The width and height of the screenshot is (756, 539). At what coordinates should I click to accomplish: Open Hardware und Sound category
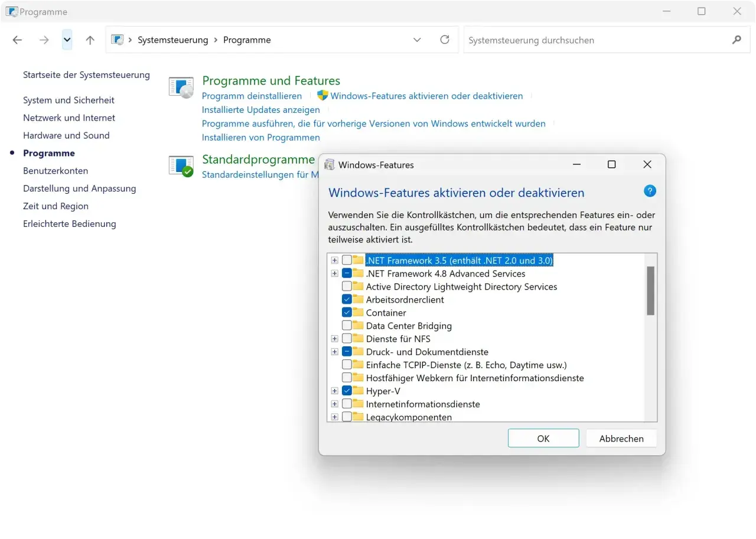(66, 135)
